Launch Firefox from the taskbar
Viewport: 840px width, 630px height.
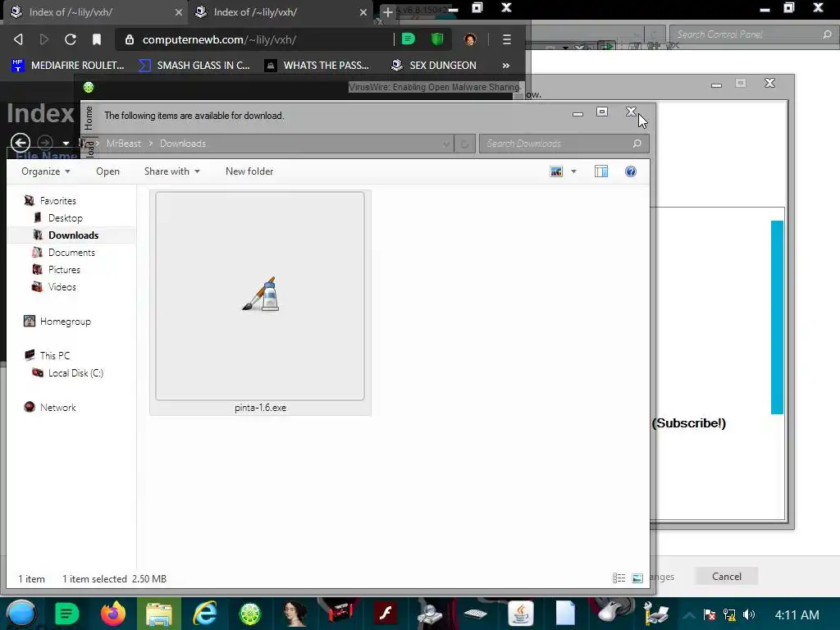112,614
